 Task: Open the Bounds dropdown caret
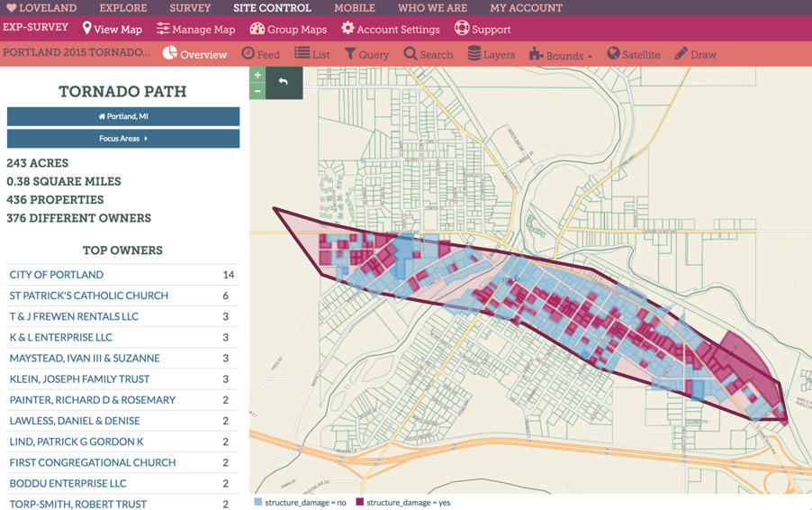pyautogui.click(x=590, y=57)
